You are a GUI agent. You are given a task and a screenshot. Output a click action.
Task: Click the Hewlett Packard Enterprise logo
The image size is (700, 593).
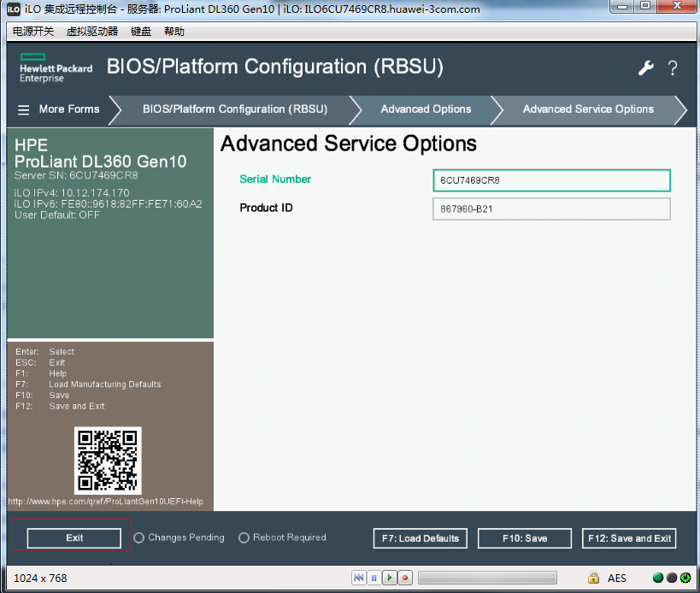coord(56,68)
